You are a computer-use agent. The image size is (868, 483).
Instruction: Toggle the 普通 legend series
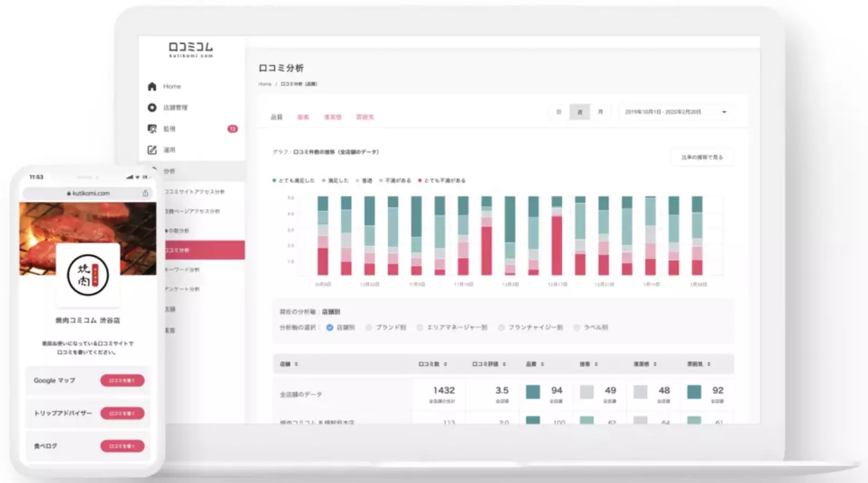click(364, 180)
